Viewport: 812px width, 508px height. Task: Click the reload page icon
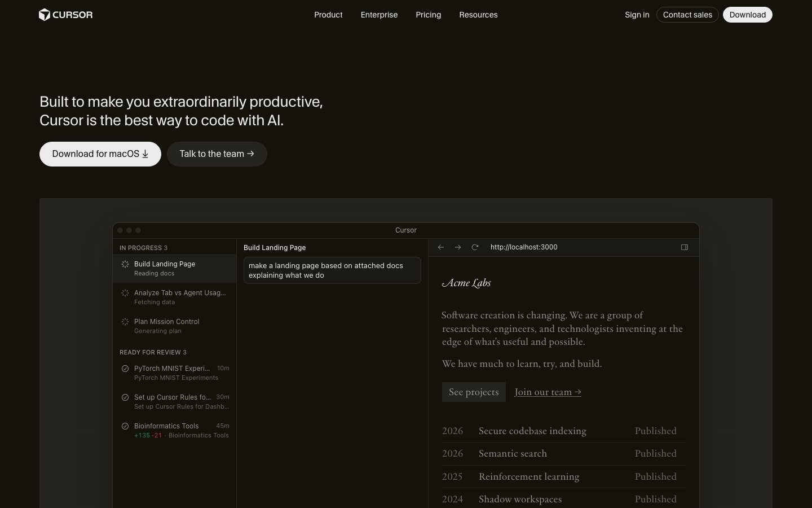pyautogui.click(x=475, y=247)
